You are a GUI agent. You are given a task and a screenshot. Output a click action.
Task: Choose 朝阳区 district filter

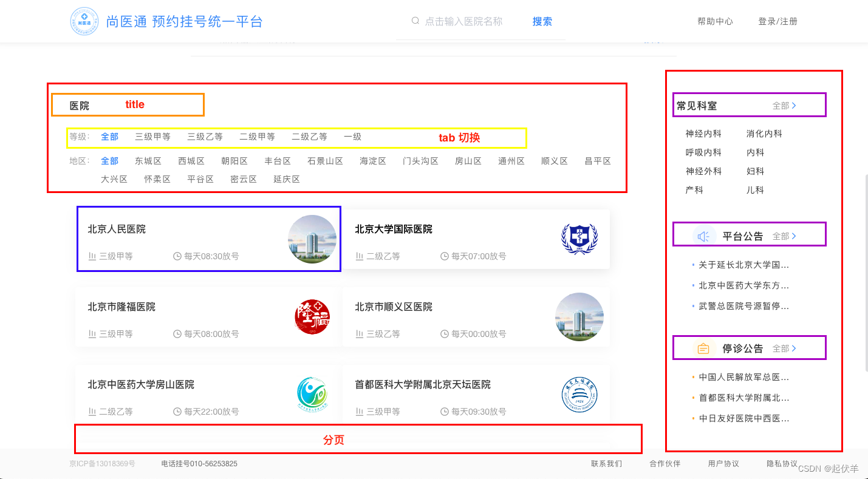[x=234, y=161]
